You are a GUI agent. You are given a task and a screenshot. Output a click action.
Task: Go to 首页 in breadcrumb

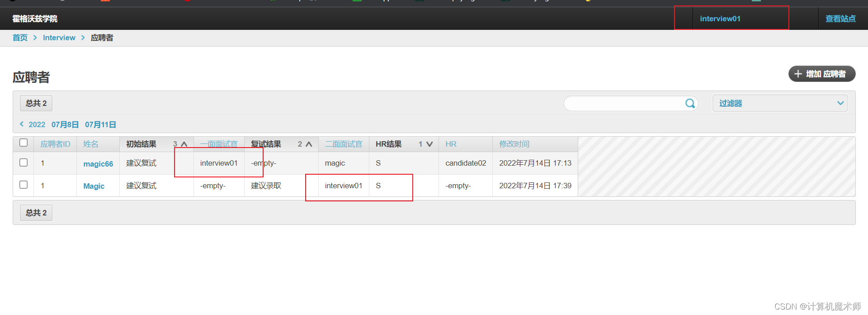20,38
